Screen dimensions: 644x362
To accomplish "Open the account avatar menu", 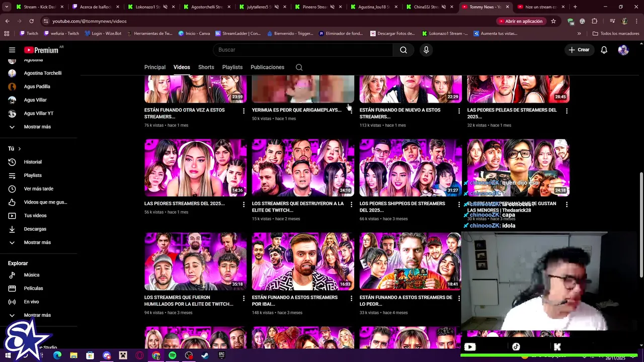I will tap(623, 50).
